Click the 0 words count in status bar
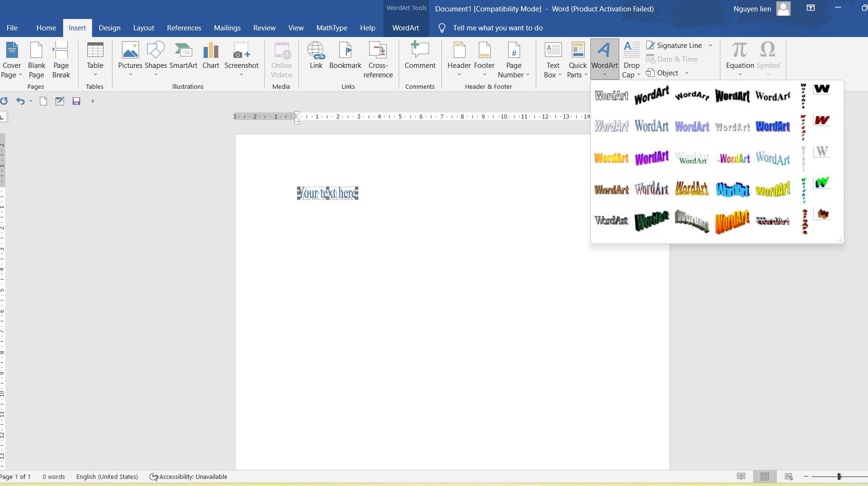 pos(54,477)
